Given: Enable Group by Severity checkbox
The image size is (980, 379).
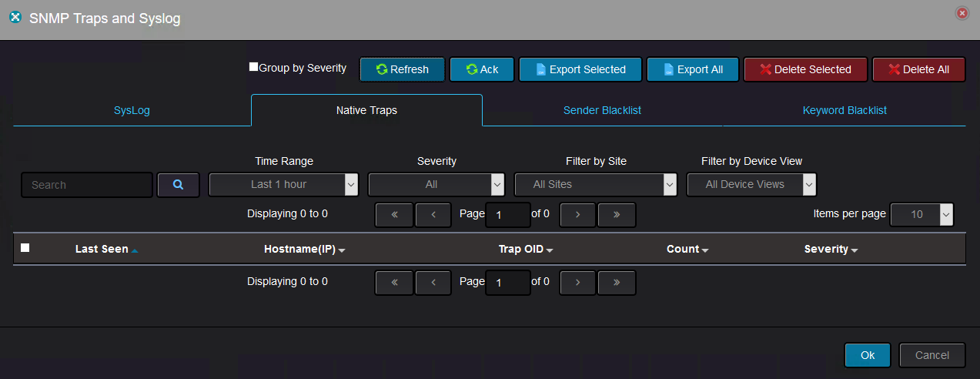Looking at the screenshot, I should point(253,67).
